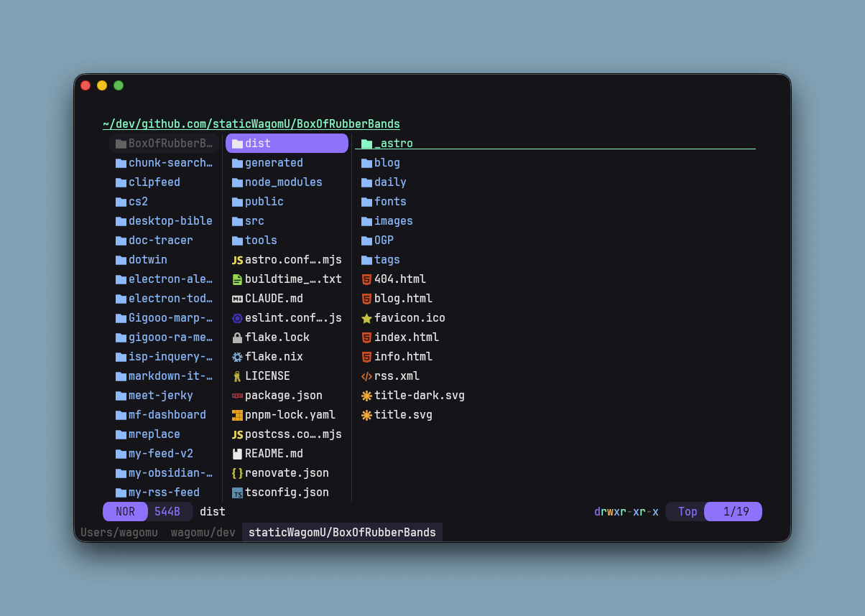Switch to the Users/wagomu tab
Viewport: 865px width, 616px height.
pos(119,532)
